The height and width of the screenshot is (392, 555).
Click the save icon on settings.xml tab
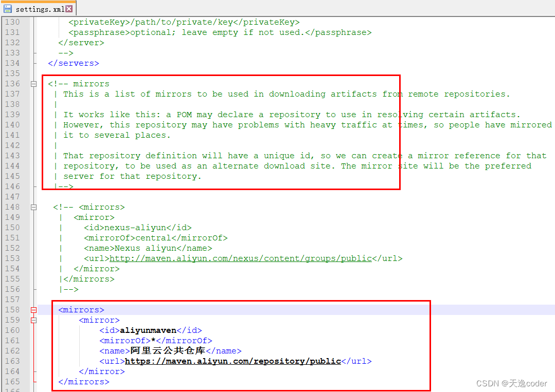click(8, 9)
